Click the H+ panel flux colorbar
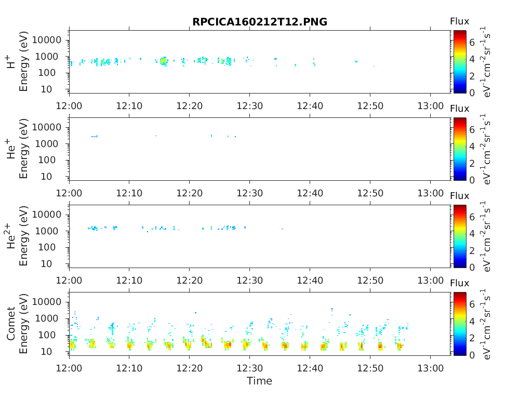This screenshot has height=399, width=532. 460,61
